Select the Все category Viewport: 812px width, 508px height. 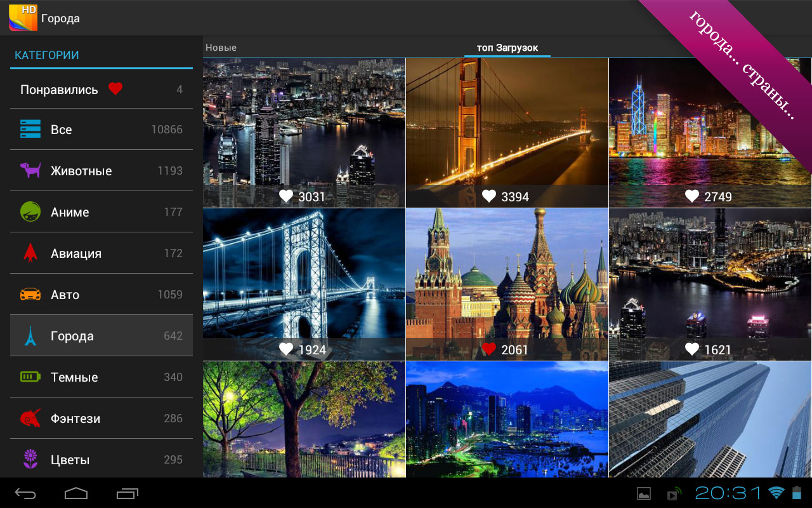tap(101, 130)
